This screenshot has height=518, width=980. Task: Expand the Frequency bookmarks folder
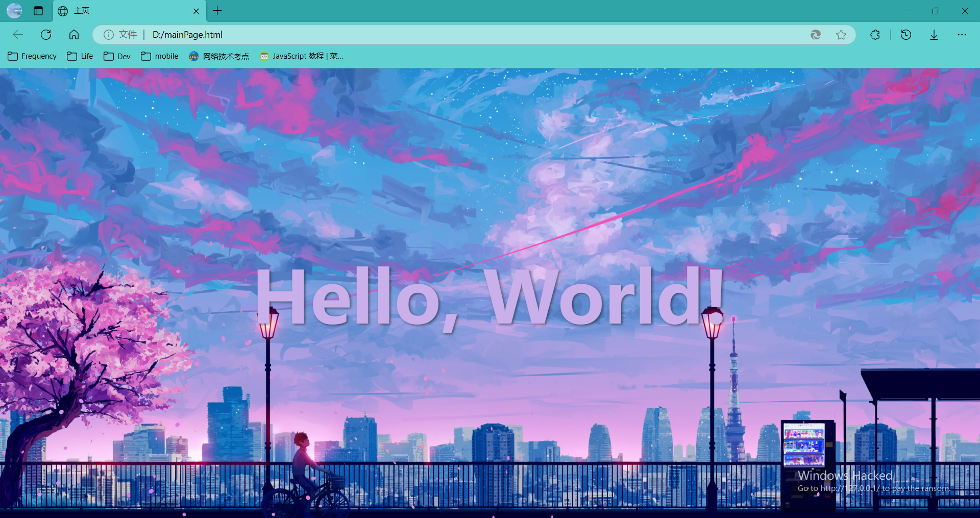pyautogui.click(x=32, y=56)
